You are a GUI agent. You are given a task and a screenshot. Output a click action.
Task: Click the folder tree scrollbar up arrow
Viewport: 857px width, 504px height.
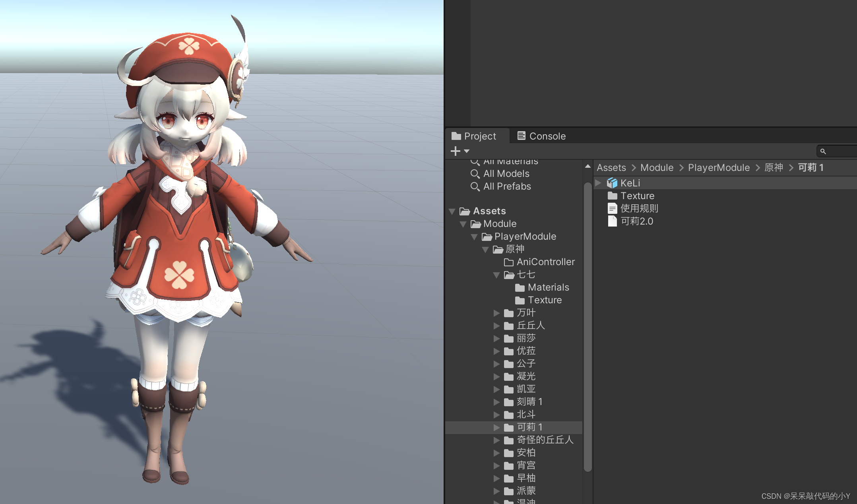click(587, 166)
